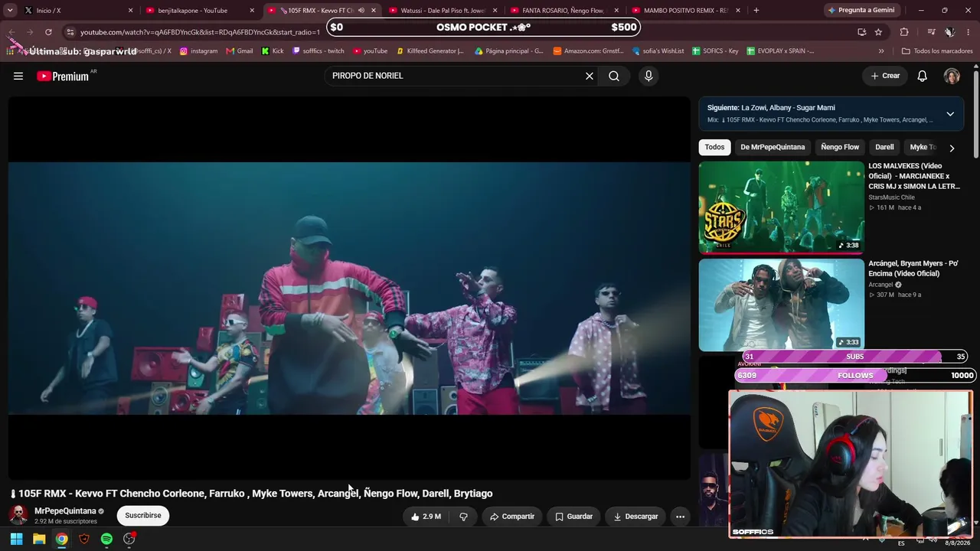Show hidden bookmarks with the chevron
Viewport: 980px width, 551px height.
881,51
